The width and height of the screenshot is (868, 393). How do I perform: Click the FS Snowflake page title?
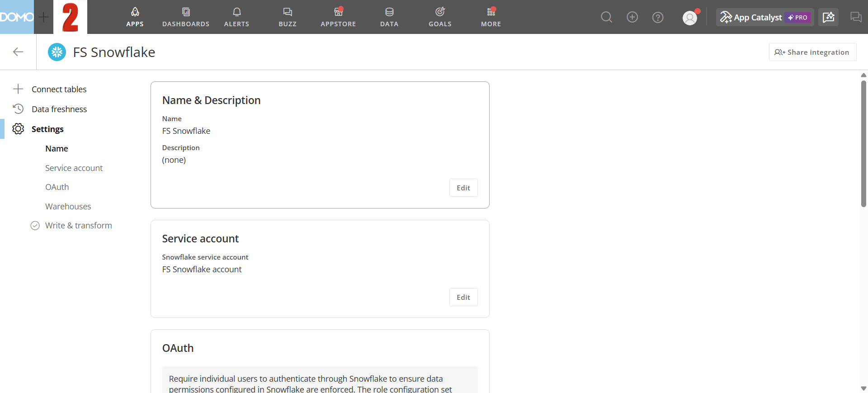click(114, 52)
